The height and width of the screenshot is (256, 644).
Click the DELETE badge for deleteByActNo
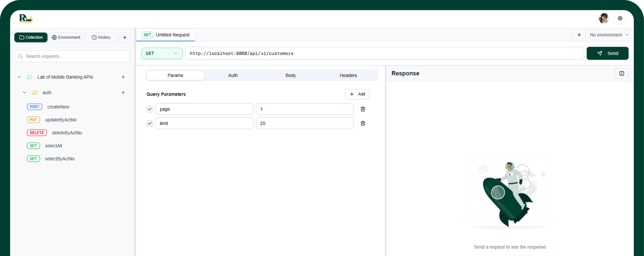click(x=37, y=133)
